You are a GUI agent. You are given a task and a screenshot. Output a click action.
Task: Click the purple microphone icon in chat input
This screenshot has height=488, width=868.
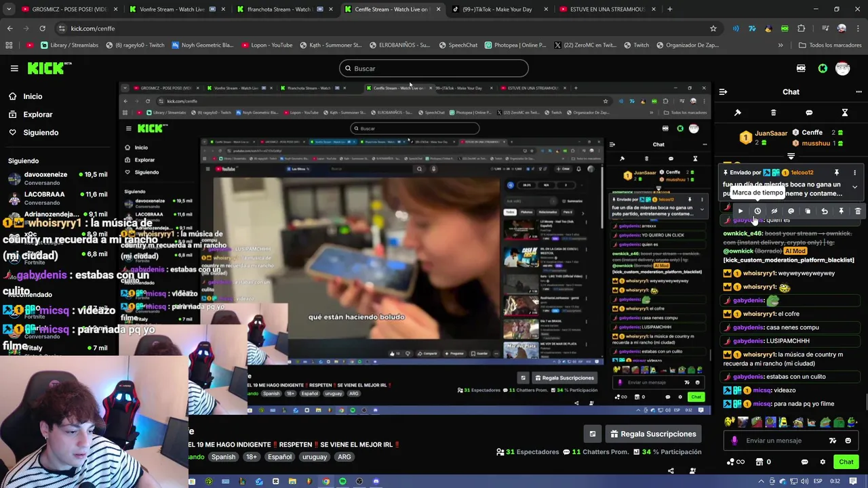734,441
